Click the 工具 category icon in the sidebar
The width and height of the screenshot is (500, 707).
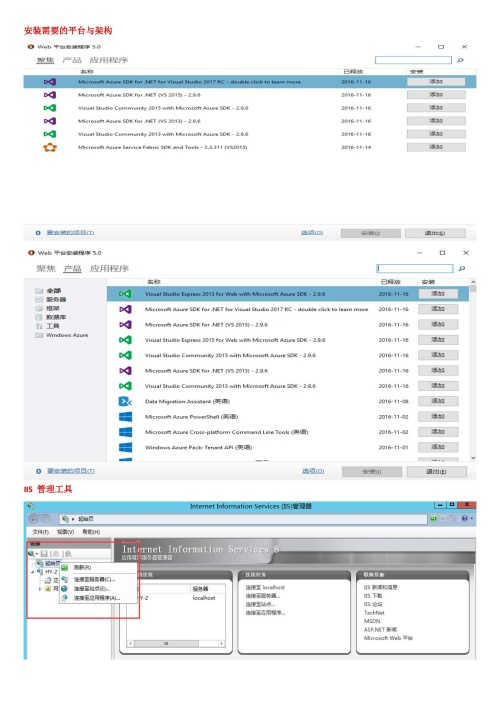39,326
